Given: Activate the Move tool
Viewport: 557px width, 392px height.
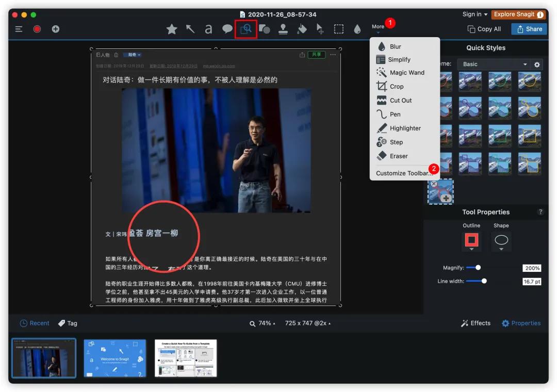Looking at the screenshot, I should [320, 29].
